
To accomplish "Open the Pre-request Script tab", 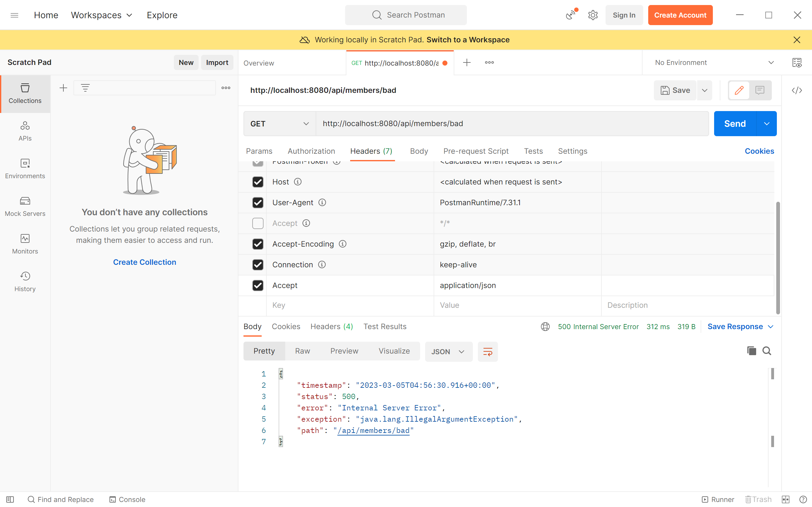I will pos(476,151).
